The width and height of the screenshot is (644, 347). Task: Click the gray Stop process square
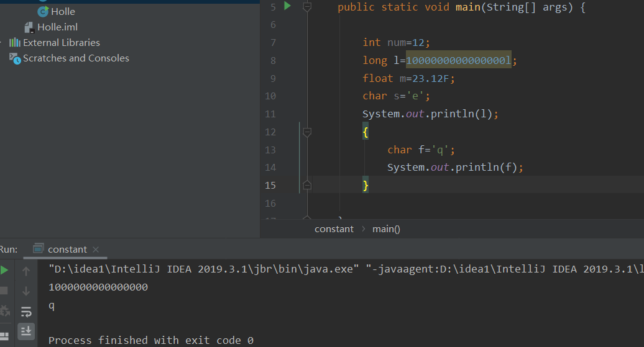[4, 291]
